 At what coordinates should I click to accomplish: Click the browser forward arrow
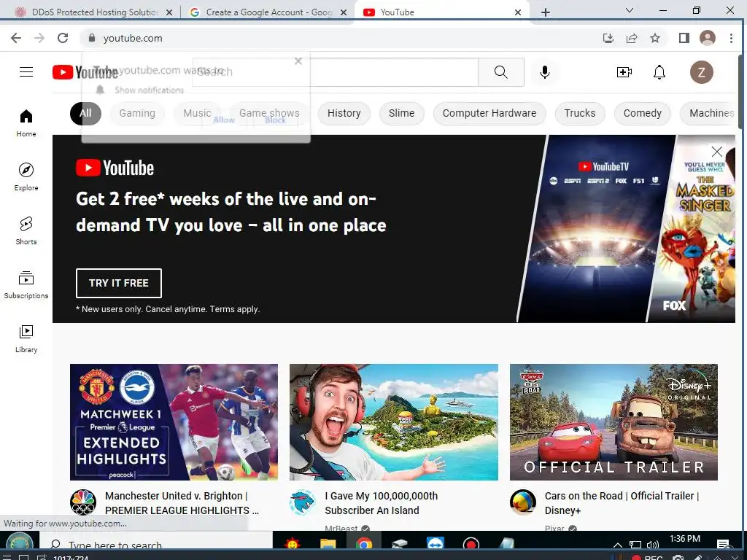39,38
